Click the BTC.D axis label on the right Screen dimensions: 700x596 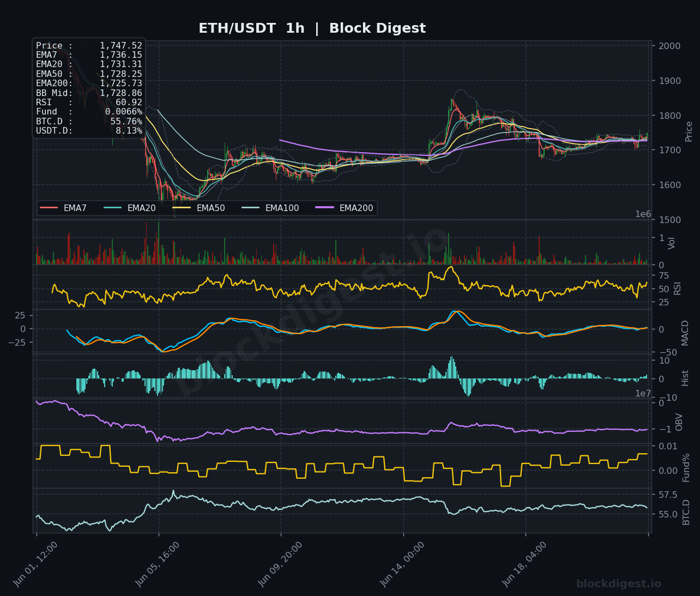click(686, 512)
